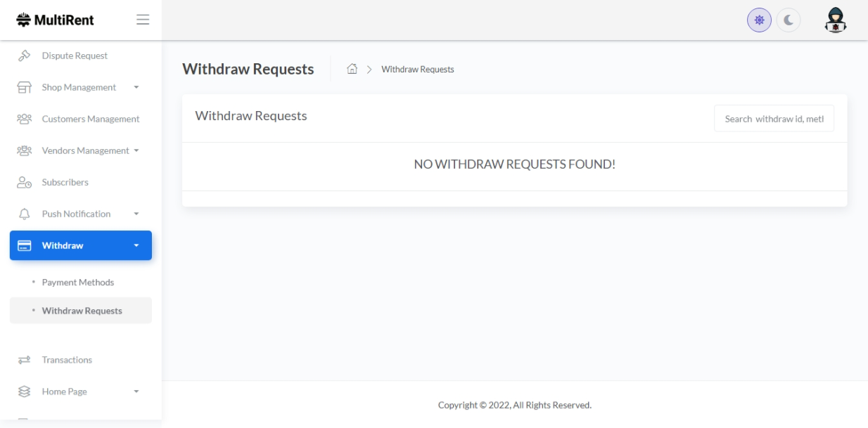Select the Withdraw Requests submenu item
The image size is (868, 428).
pyautogui.click(x=82, y=311)
